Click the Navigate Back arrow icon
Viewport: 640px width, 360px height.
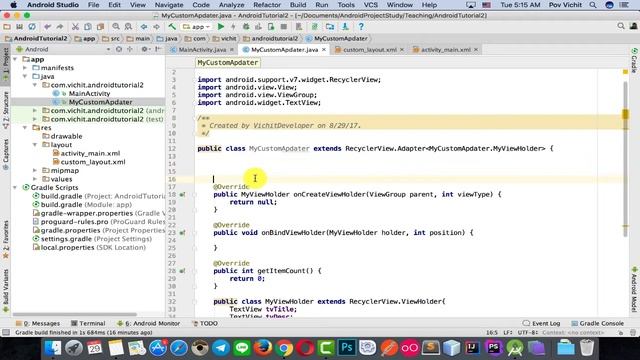[x=144, y=27]
